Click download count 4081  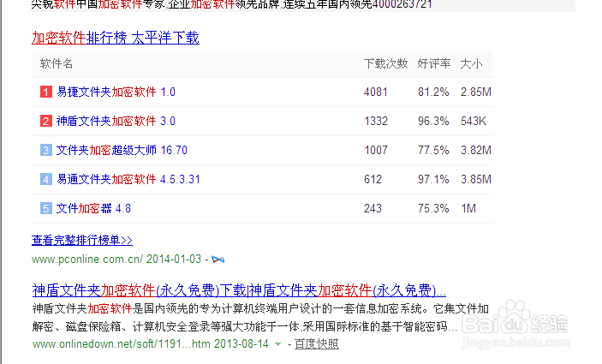coord(375,92)
